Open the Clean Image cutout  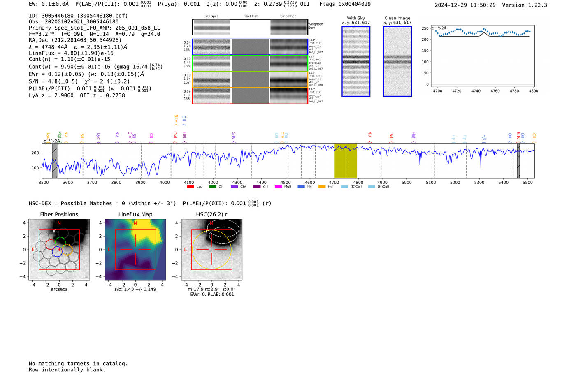pyautogui.click(x=397, y=61)
